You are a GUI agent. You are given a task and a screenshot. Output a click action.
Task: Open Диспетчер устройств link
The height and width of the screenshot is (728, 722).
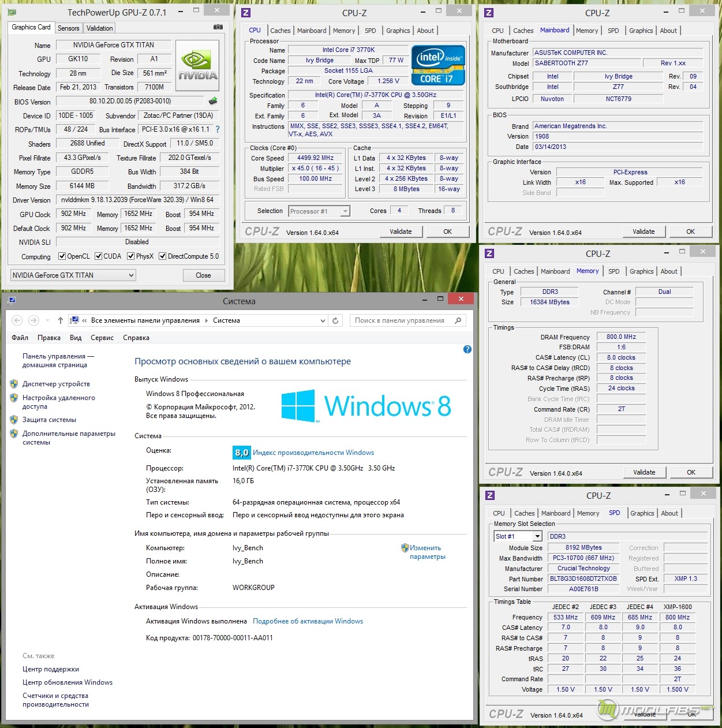56,384
